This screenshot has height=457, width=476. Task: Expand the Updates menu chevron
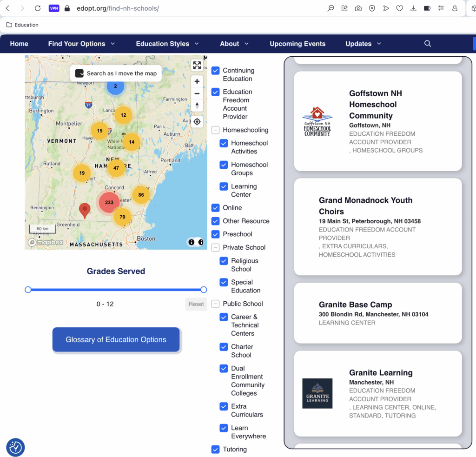coord(379,44)
